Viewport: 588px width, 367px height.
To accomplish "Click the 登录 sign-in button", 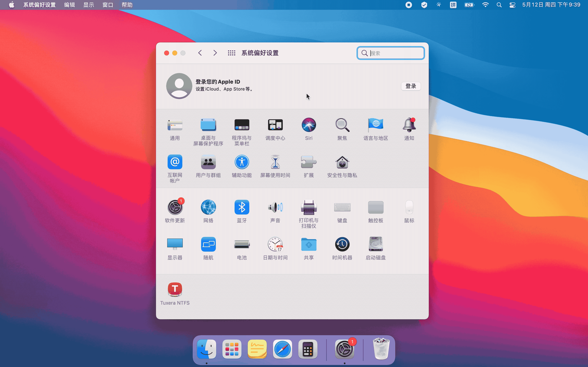I will (x=410, y=86).
